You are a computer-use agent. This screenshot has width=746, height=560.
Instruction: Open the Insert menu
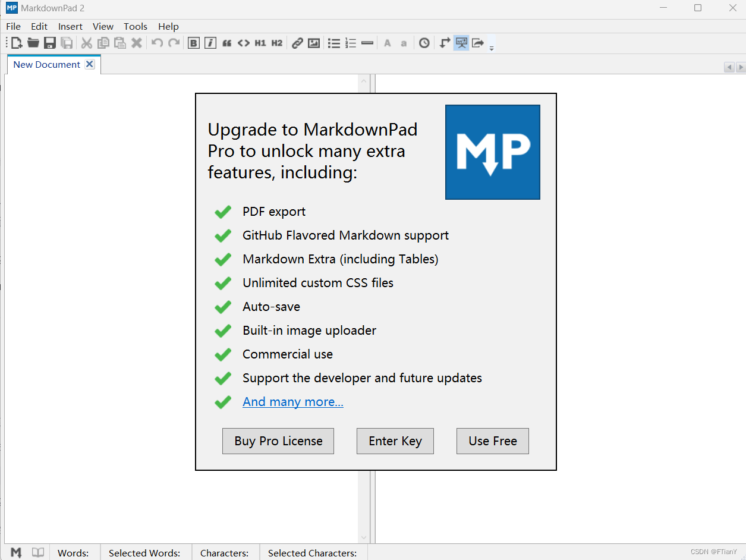[x=70, y=26]
